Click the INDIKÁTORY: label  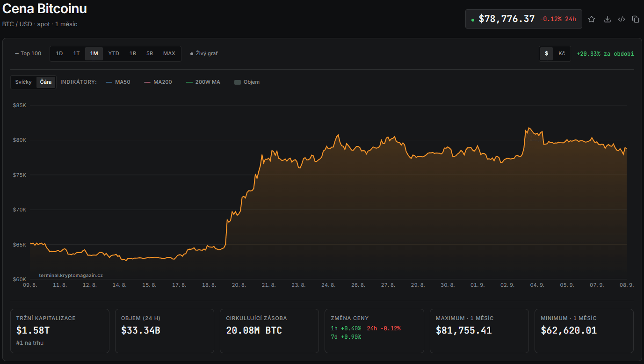[x=79, y=82]
